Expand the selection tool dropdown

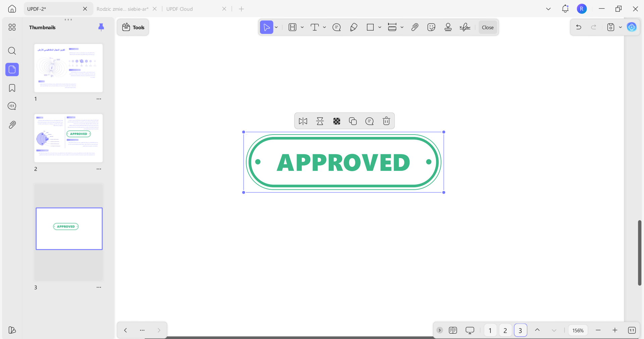pyautogui.click(x=276, y=27)
